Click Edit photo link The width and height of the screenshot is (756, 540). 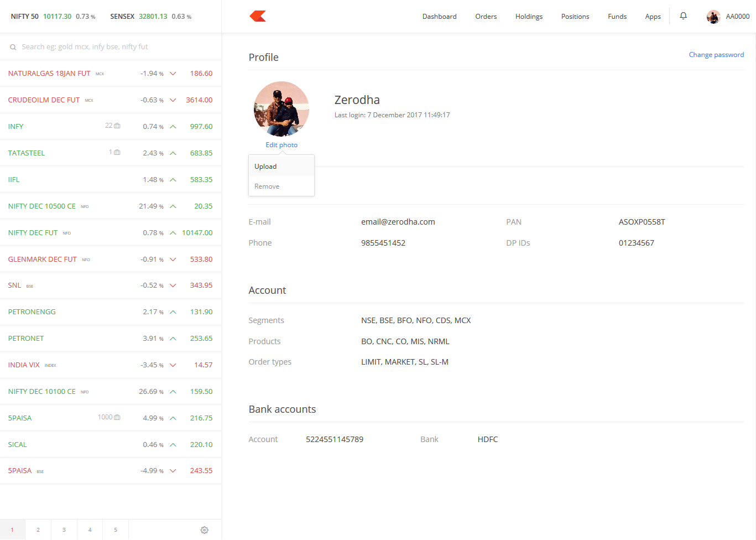coord(281,145)
